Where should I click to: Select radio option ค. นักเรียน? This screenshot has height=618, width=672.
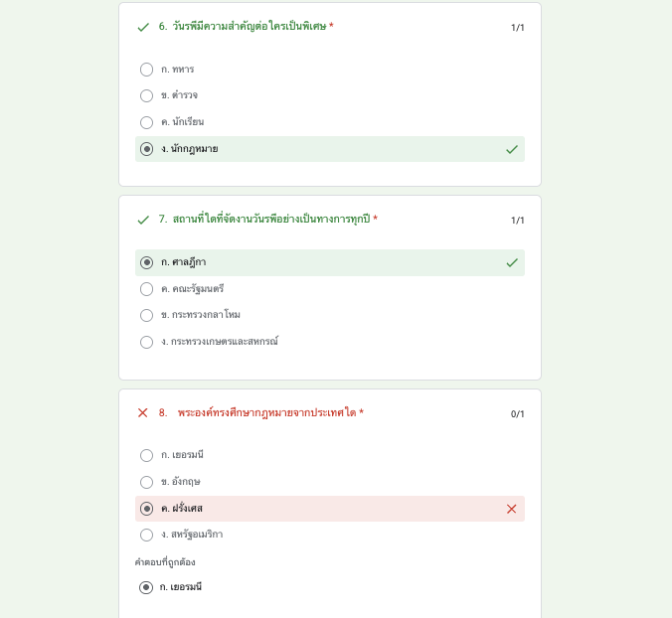147,122
